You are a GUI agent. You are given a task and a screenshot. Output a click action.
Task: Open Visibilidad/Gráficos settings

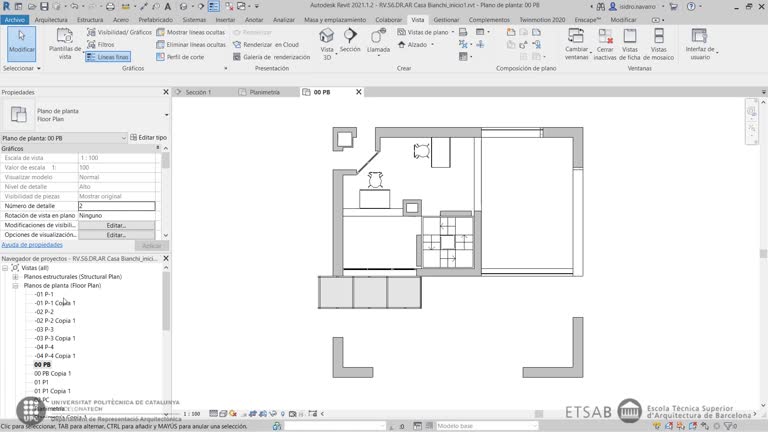pyautogui.click(x=119, y=32)
